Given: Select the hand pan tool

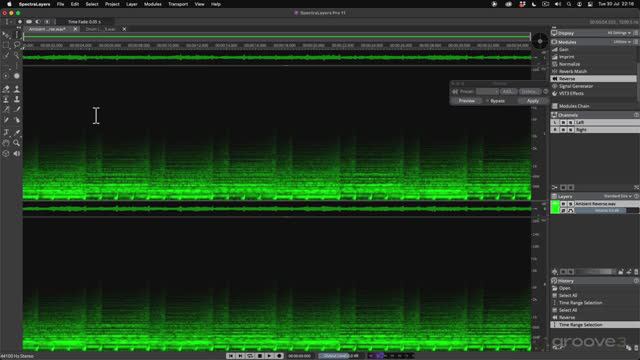Looking at the screenshot, I should pyautogui.click(x=6, y=143).
